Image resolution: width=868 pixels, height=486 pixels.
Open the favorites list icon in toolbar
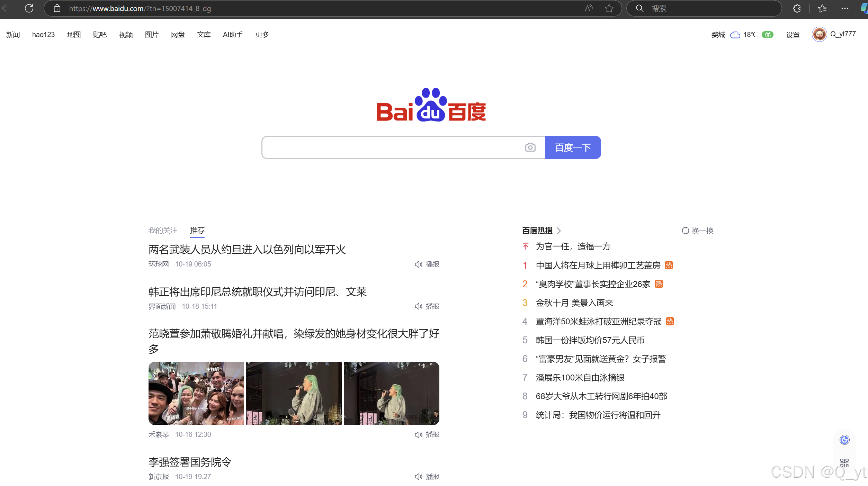[x=822, y=8]
